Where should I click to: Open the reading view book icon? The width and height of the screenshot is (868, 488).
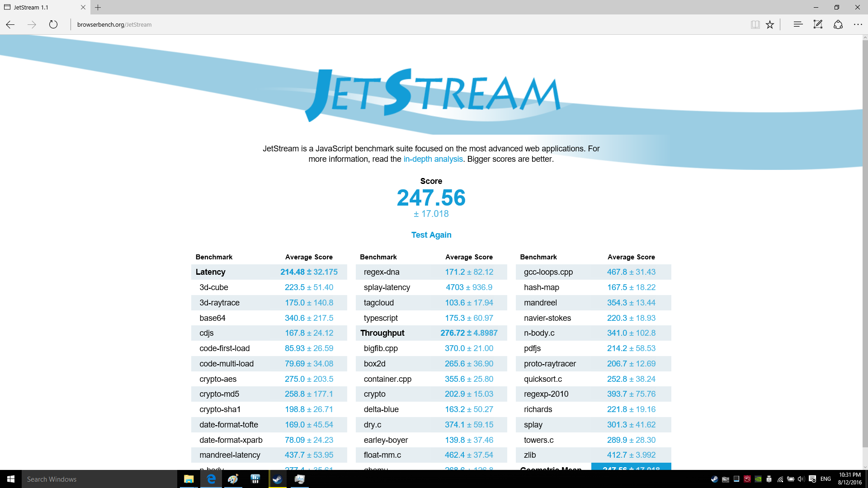pos(755,24)
